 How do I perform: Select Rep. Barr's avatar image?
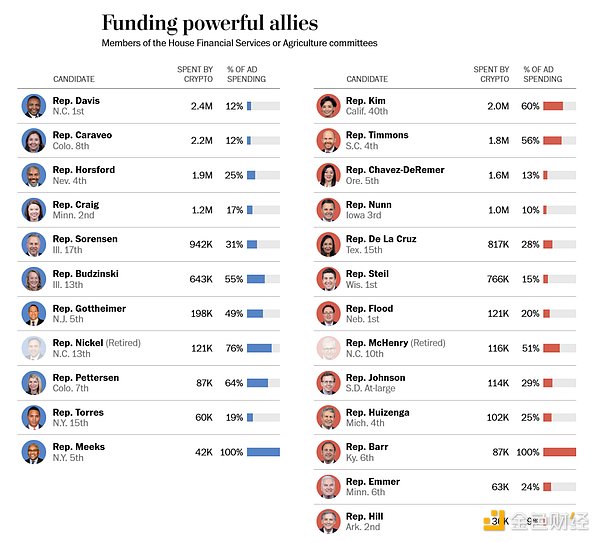[x=328, y=452]
